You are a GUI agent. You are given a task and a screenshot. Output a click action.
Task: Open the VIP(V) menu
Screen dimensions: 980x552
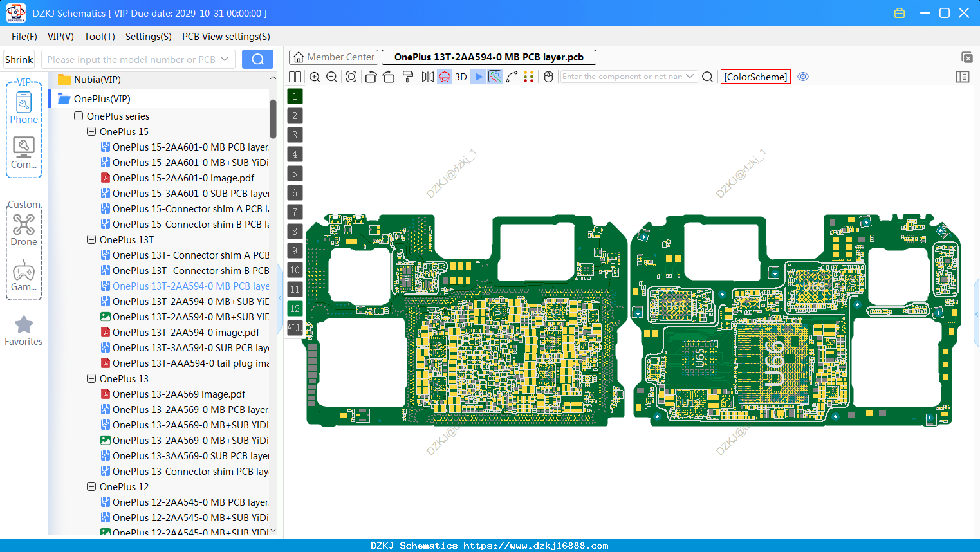point(60,37)
